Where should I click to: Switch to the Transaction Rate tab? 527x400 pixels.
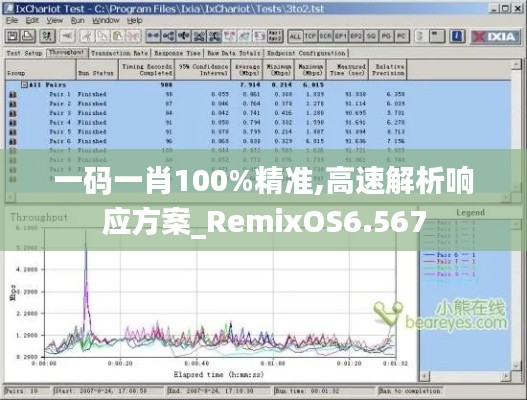[x=119, y=53]
